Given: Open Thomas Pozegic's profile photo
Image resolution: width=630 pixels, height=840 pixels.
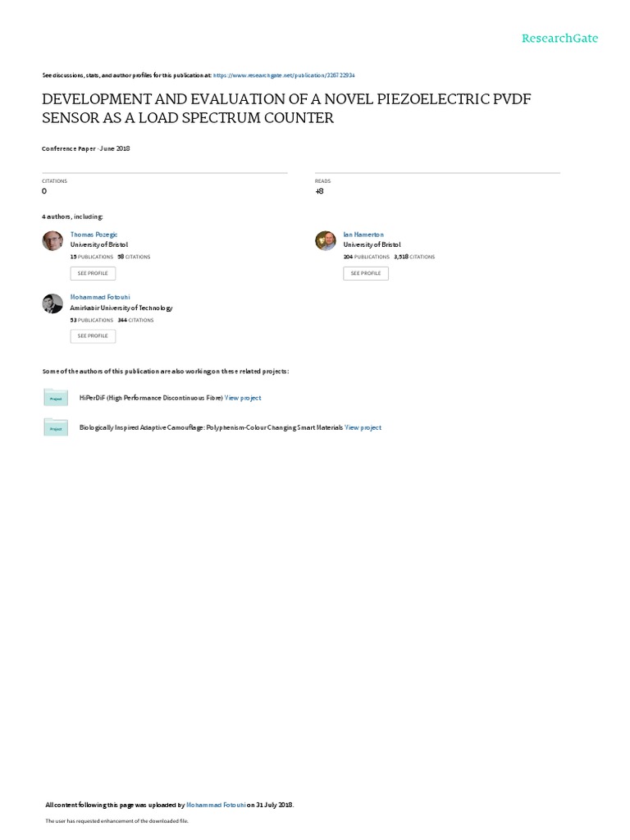Looking at the screenshot, I should [x=52, y=240].
